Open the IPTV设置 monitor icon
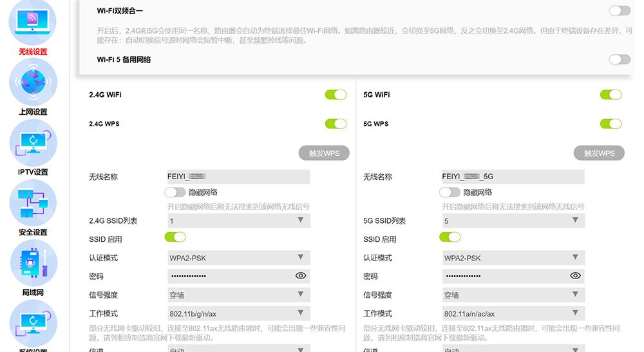 (33, 142)
